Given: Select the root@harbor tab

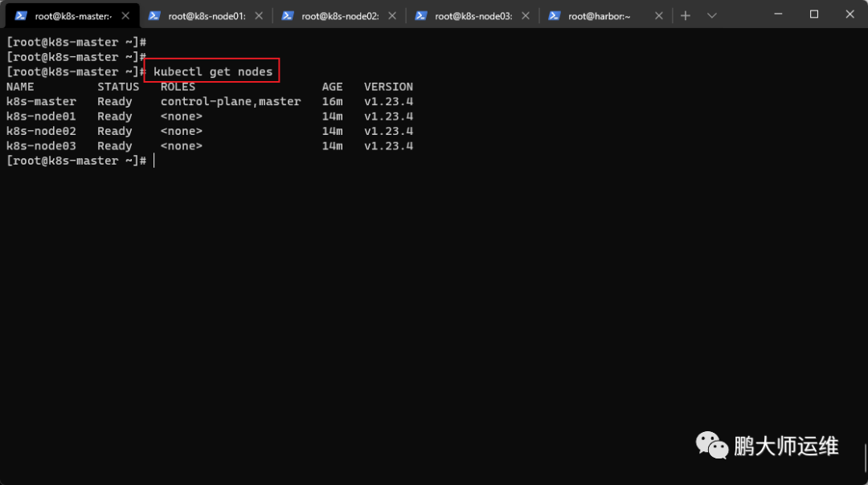Looking at the screenshot, I should [x=599, y=16].
